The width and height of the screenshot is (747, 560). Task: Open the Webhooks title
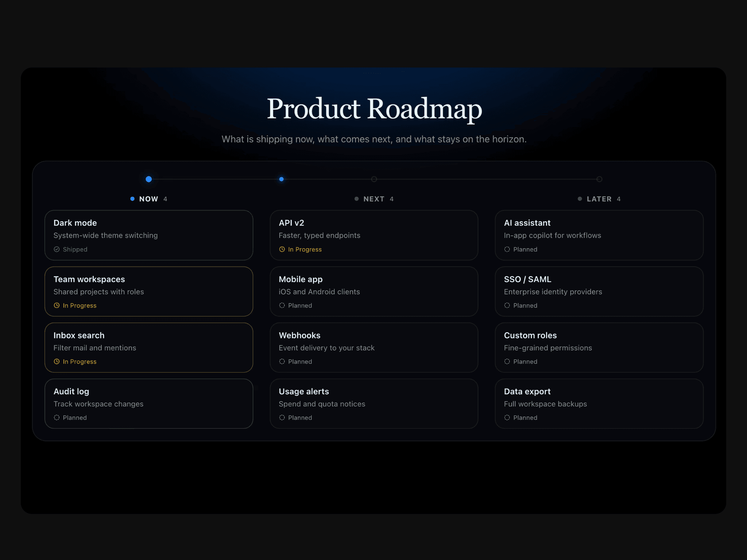point(300,335)
